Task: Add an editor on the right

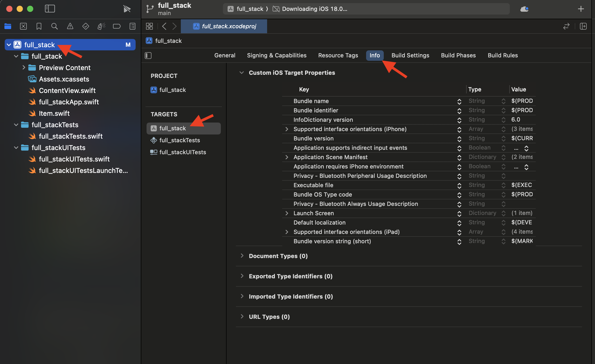Action: [x=583, y=26]
